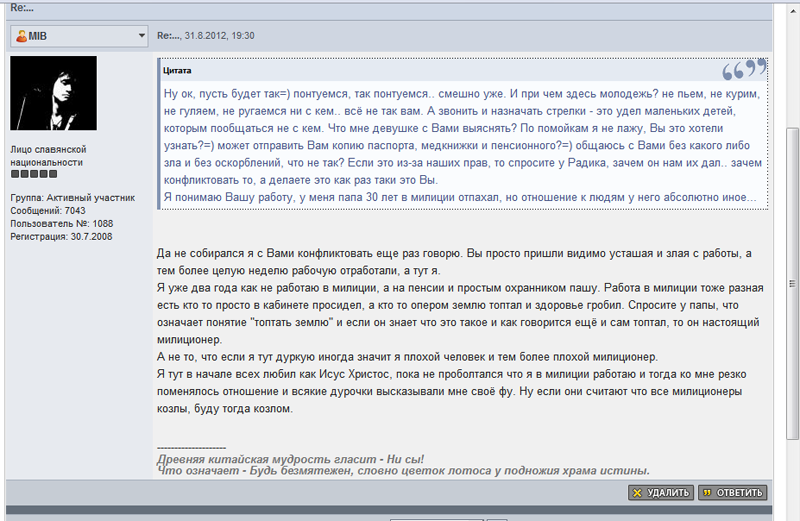800x521 pixels.
Task: Click 'Пользователь №: 1088' text
Action: pyautogui.click(x=62, y=224)
